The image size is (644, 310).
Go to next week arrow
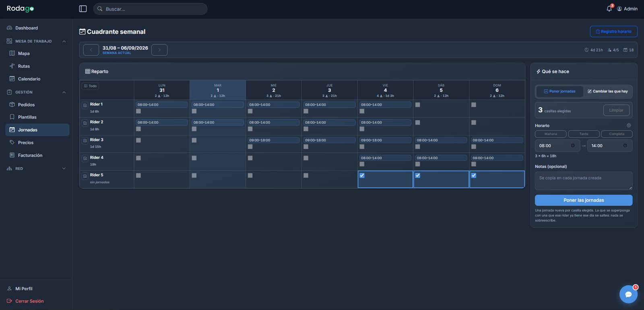click(x=159, y=50)
